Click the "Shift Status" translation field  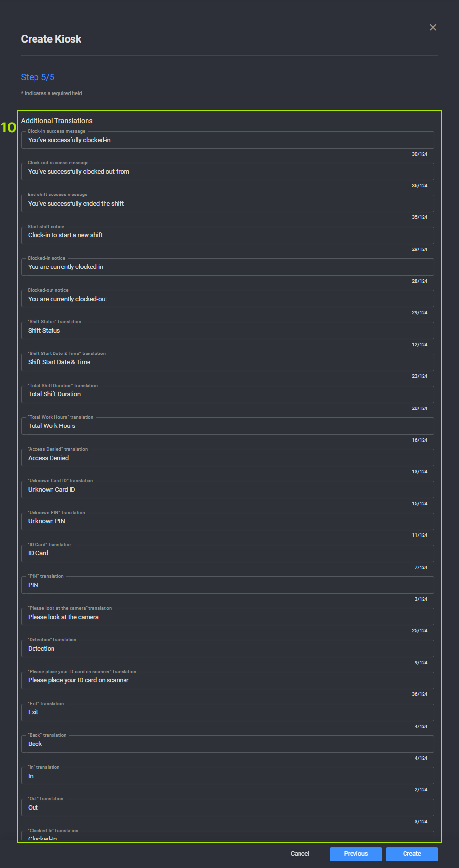coord(228,331)
